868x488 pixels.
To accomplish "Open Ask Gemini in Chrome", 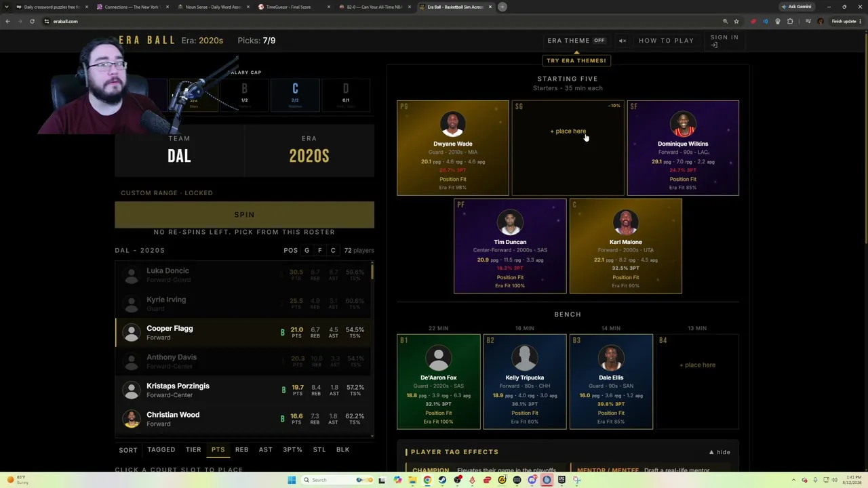I will (796, 7).
